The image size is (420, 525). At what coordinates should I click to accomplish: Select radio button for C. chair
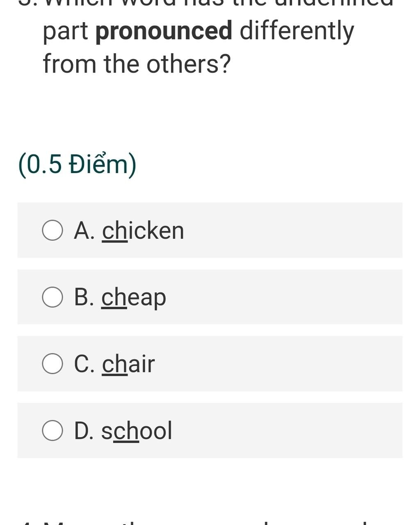click(x=52, y=363)
